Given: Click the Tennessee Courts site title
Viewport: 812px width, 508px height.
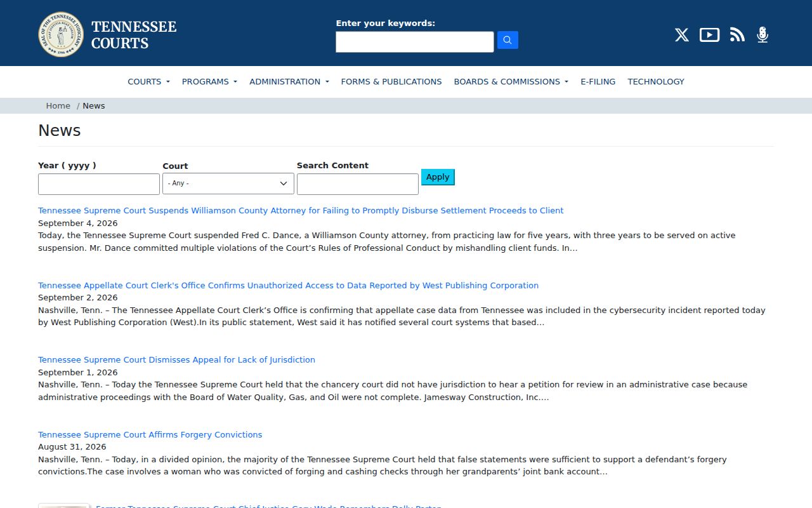Looking at the screenshot, I should (134, 35).
